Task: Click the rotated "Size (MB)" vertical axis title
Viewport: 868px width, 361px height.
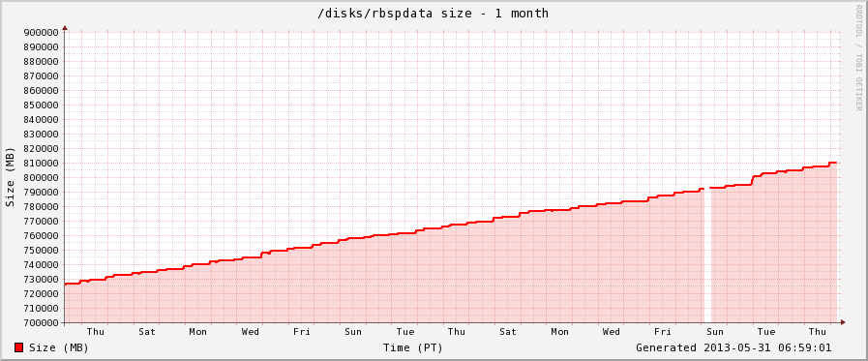Action: pos(10,177)
